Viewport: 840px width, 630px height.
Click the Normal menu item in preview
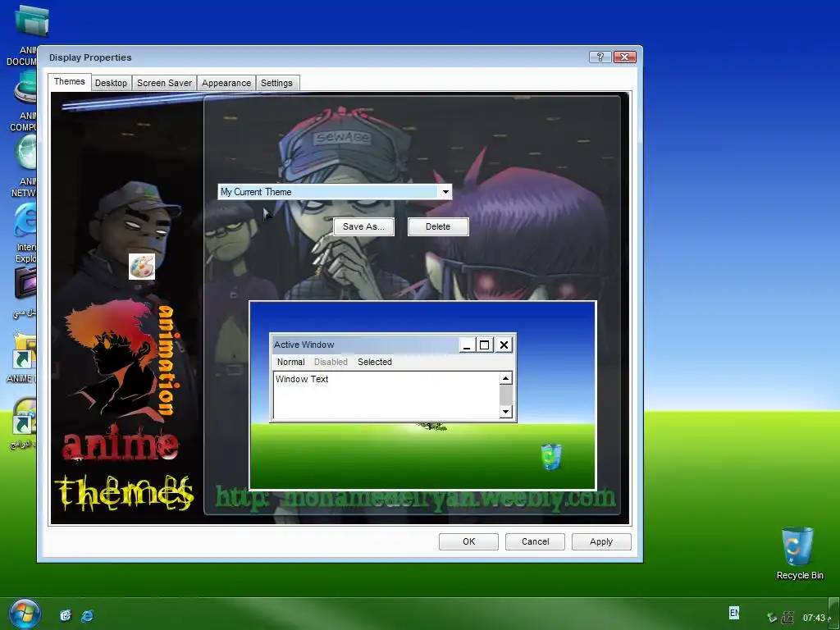[x=291, y=362]
